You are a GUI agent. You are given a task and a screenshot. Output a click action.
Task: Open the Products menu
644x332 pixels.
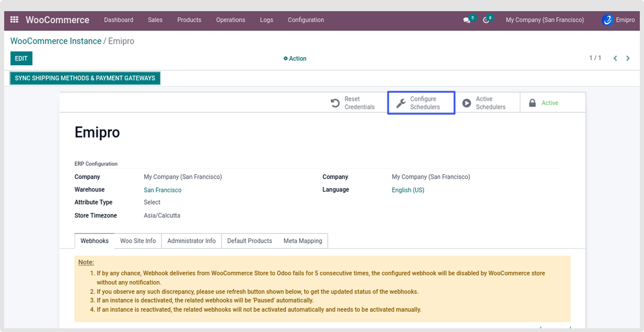(189, 20)
